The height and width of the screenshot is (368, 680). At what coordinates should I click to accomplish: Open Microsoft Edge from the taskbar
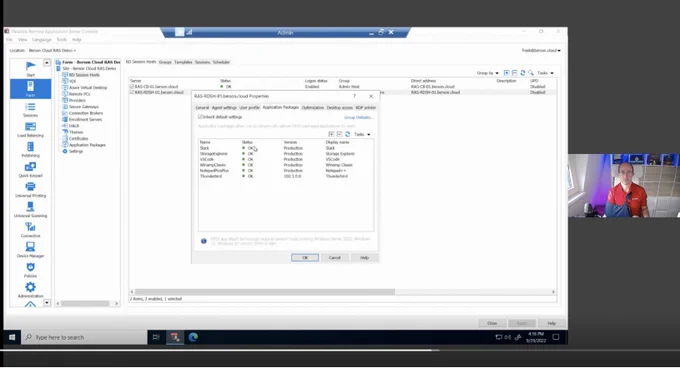coord(193,337)
